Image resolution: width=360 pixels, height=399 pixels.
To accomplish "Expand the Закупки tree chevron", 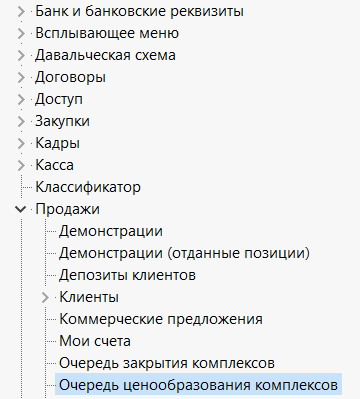I will (21, 122).
